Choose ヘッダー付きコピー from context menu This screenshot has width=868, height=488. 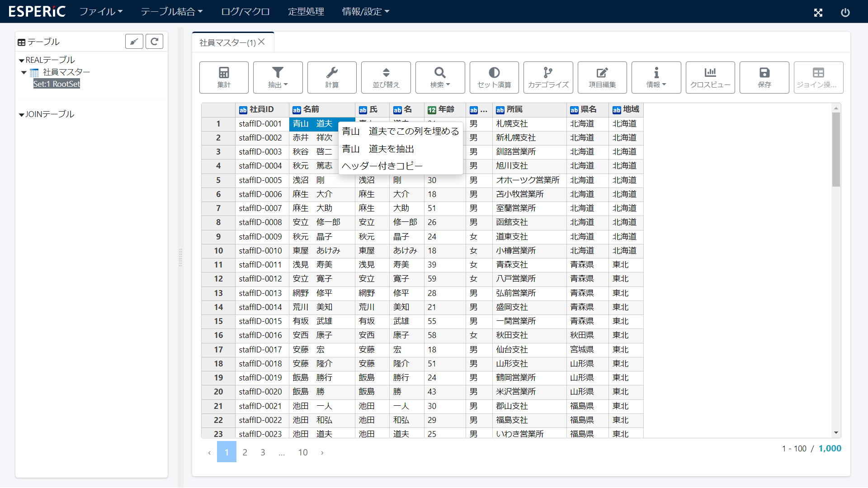(382, 166)
